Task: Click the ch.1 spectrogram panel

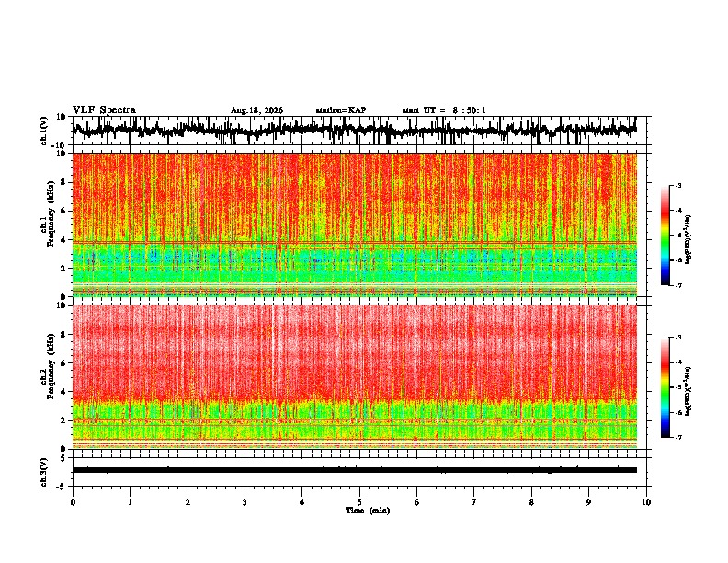Action: pos(354,224)
